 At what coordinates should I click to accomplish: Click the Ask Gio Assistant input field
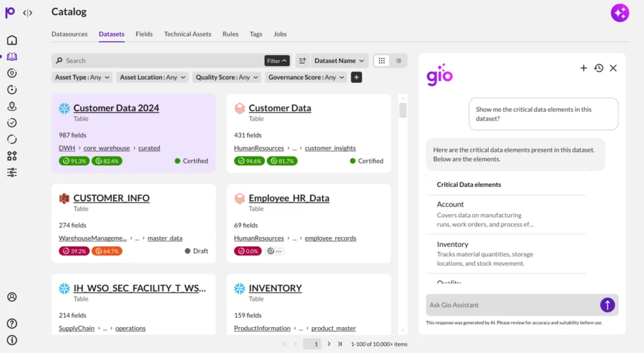pos(511,305)
